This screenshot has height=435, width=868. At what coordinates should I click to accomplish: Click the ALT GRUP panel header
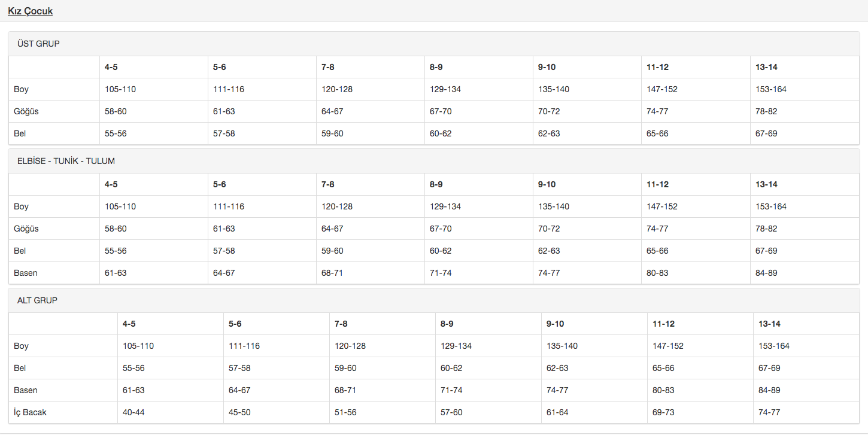tap(37, 300)
